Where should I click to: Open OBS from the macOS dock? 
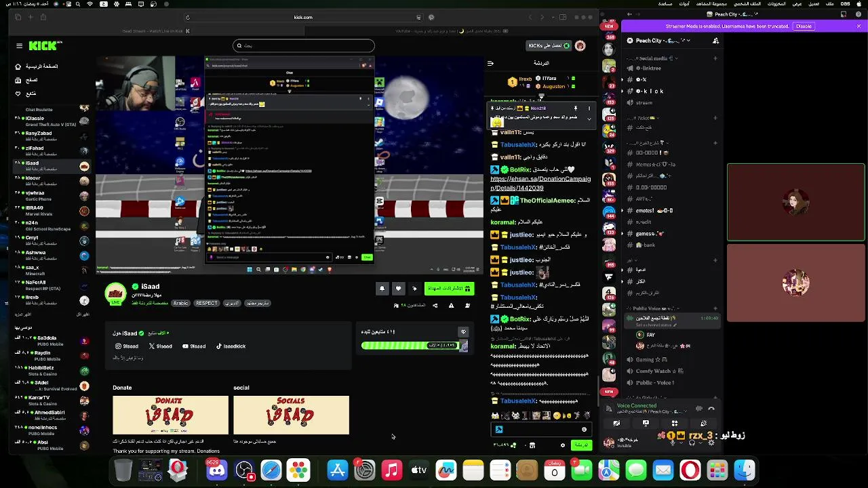[x=244, y=470]
